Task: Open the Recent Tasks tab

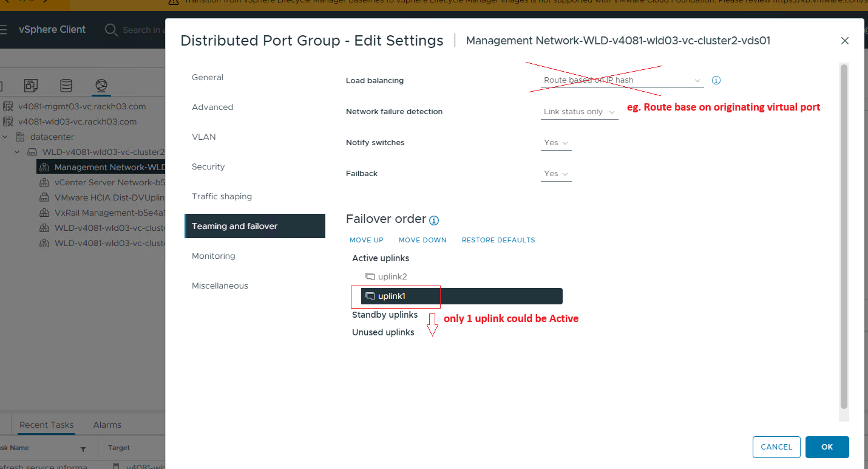Action: [46, 424]
